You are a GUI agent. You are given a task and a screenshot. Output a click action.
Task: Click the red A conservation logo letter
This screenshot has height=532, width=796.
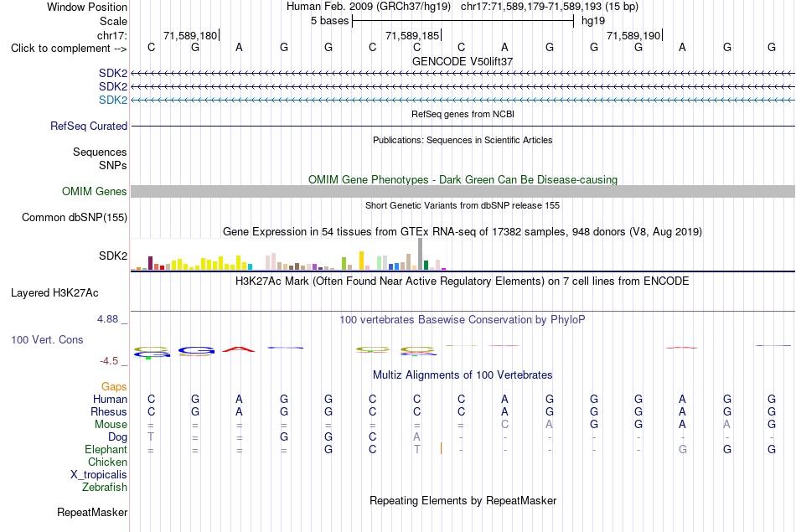tap(239, 349)
